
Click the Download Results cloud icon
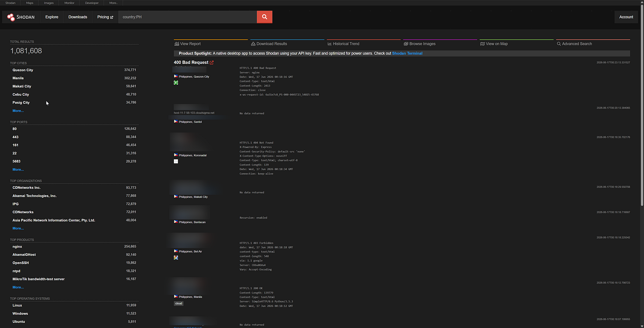click(253, 44)
